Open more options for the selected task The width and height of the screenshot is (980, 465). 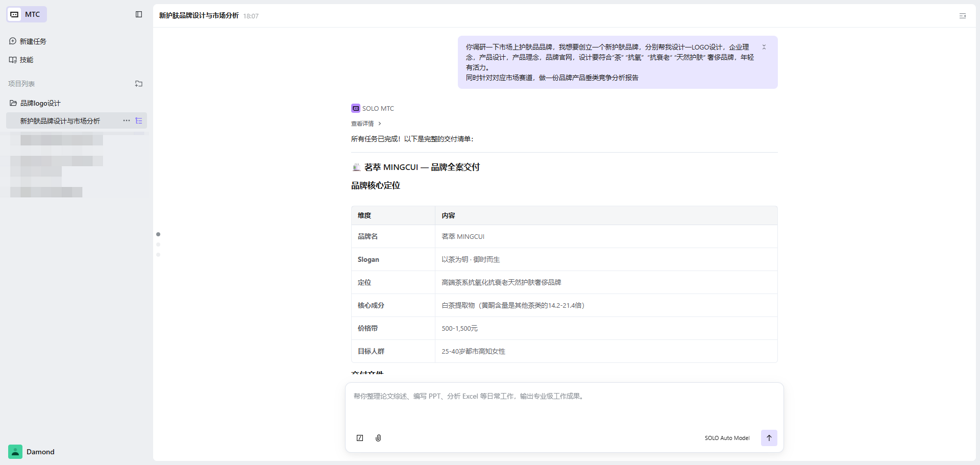[127, 121]
